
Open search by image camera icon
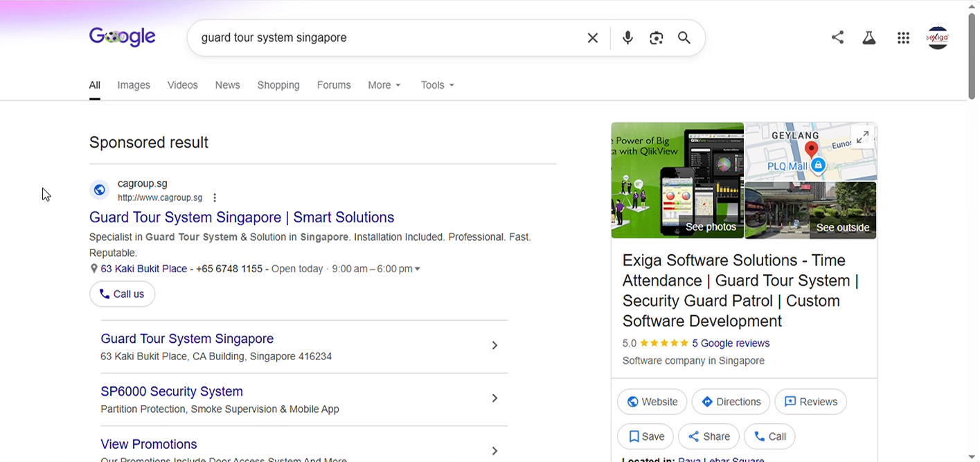click(x=656, y=38)
